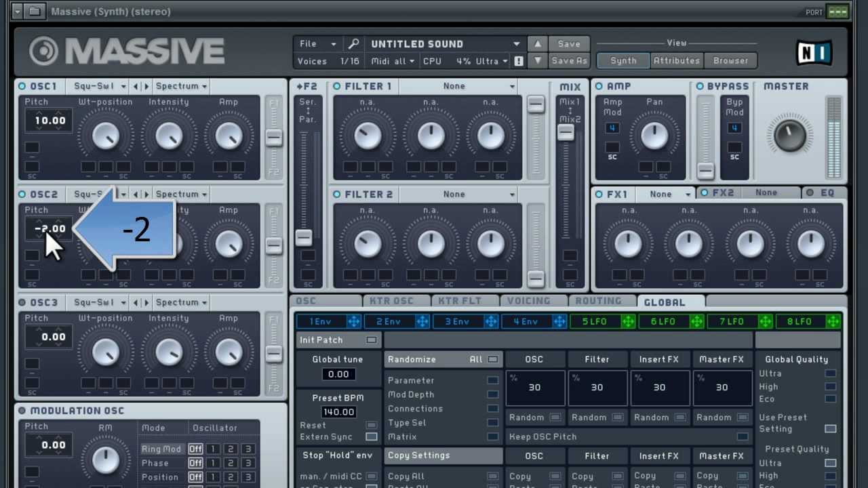Click the OSC1 Pitch value field
Viewport: 868px width, 488px height.
click(x=49, y=121)
